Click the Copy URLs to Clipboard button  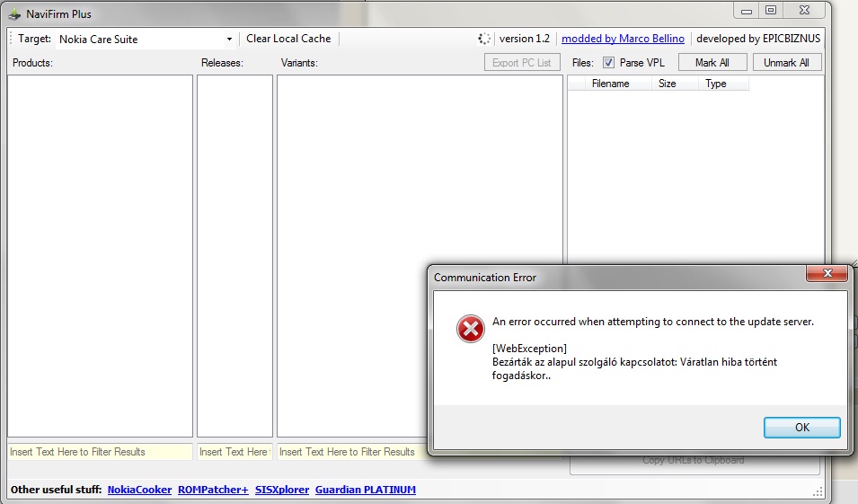[694, 461]
